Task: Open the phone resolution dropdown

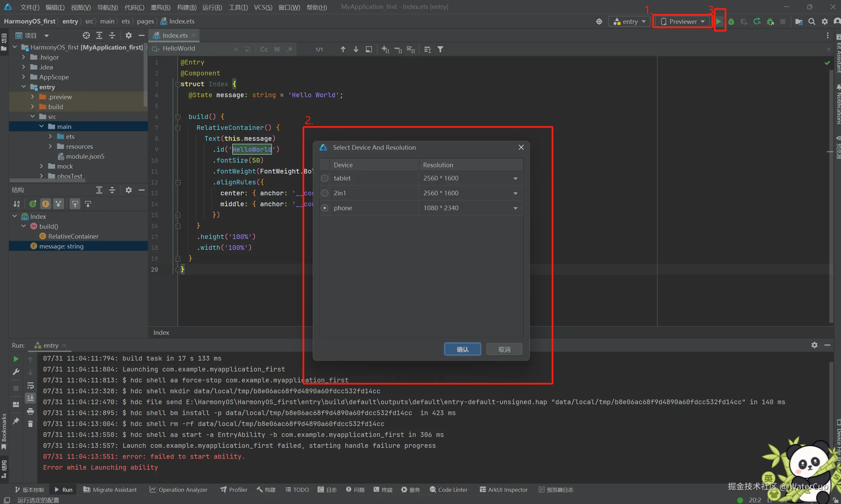Action: (515, 208)
